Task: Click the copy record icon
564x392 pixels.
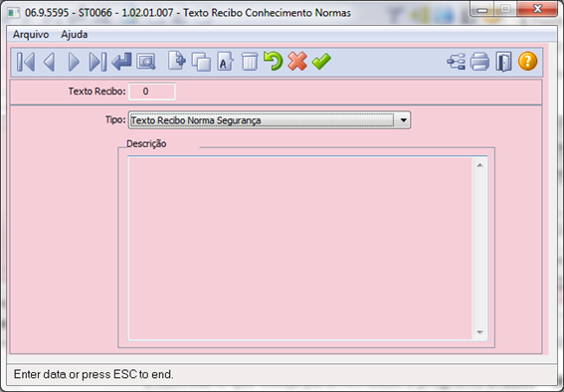Action: click(201, 62)
